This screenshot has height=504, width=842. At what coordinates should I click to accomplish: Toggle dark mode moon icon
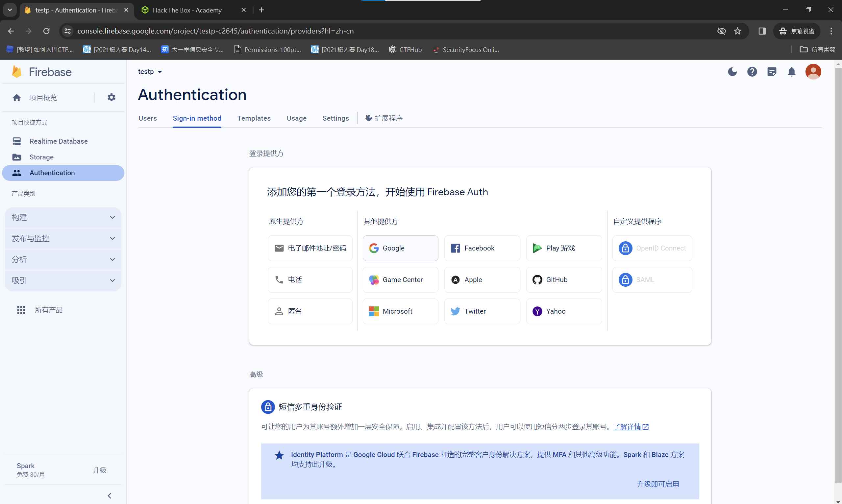coord(732,72)
